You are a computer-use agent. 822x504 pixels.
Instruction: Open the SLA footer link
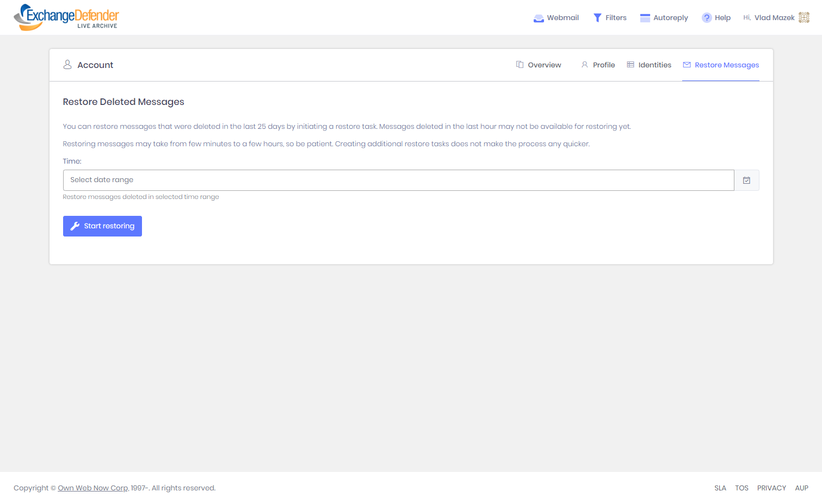[720, 488]
